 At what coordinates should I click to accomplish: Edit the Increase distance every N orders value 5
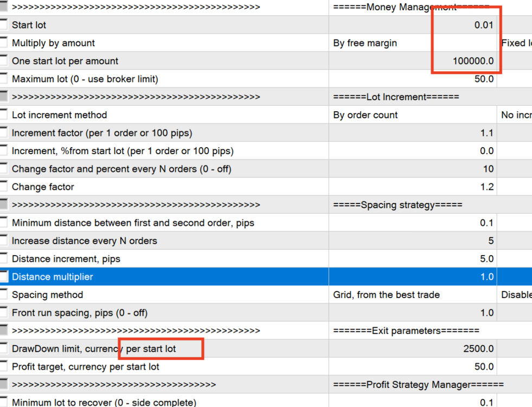click(413, 240)
